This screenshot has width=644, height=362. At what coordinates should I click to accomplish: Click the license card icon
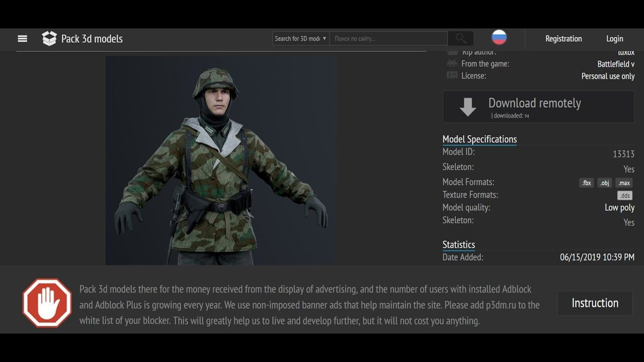(452, 76)
